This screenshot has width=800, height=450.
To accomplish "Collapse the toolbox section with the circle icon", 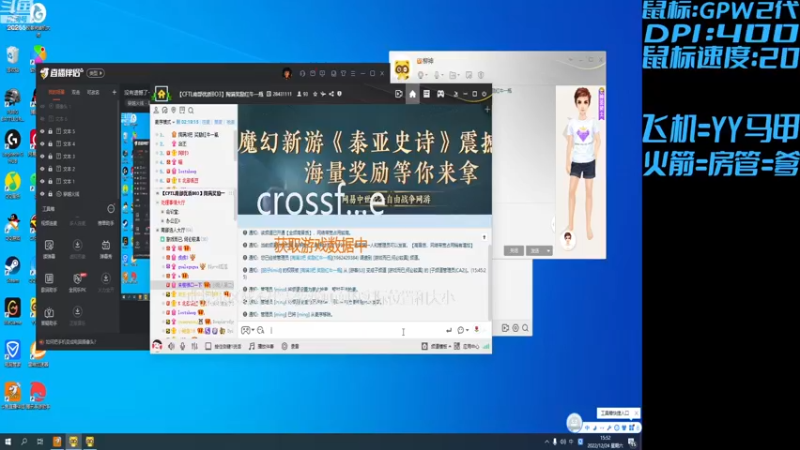I will (111, 209).
